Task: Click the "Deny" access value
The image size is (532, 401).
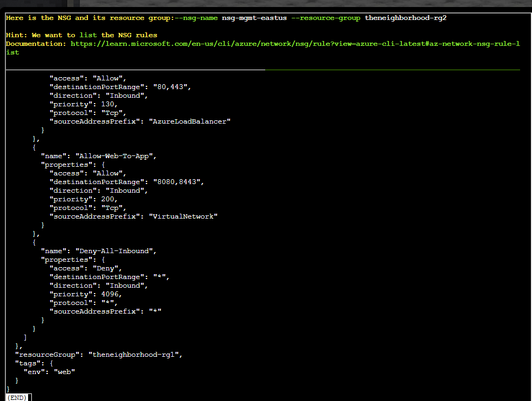Action: click(x=105, y=268)
